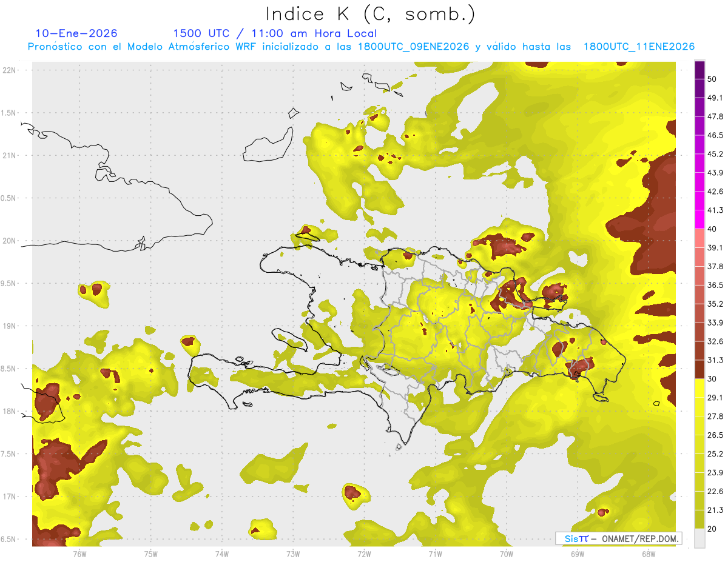Click the "26.5" value on the color scale
The height and width of the screenshot is (562, 728).
tap(715, 435)
